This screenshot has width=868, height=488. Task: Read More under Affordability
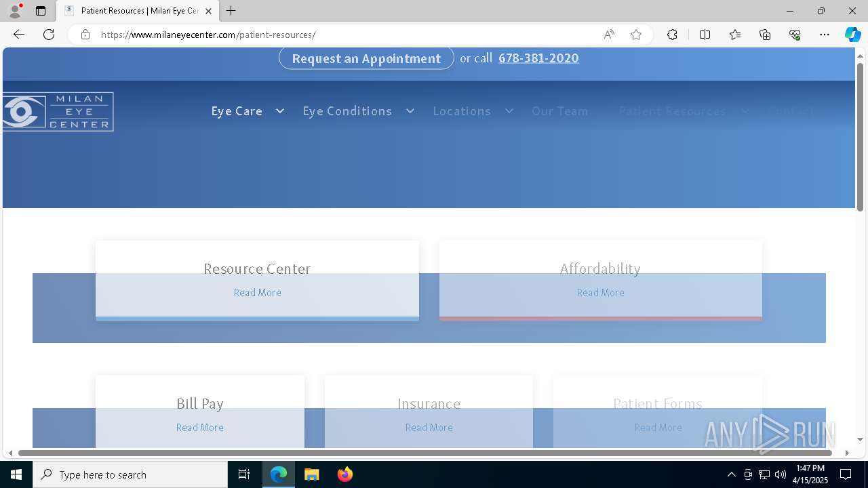click(x=600, y=292)
